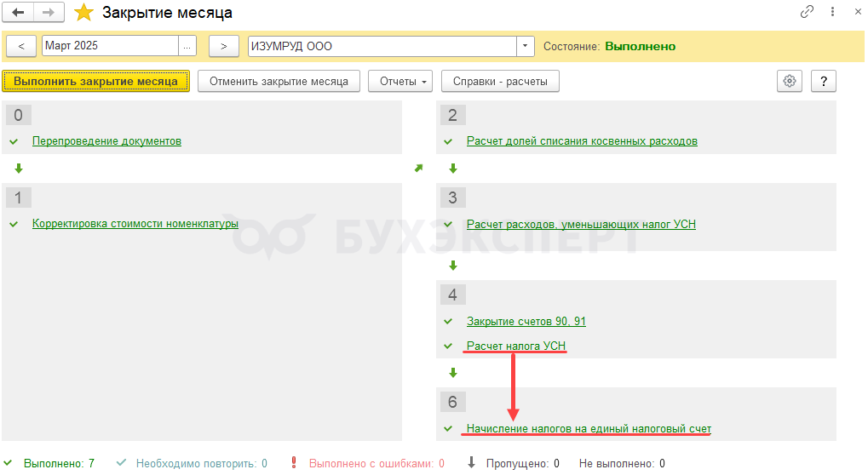Click checkmark beside Перепроведение документов
Image resolution: width=868 pixels, height=475 pixels.
14,141
